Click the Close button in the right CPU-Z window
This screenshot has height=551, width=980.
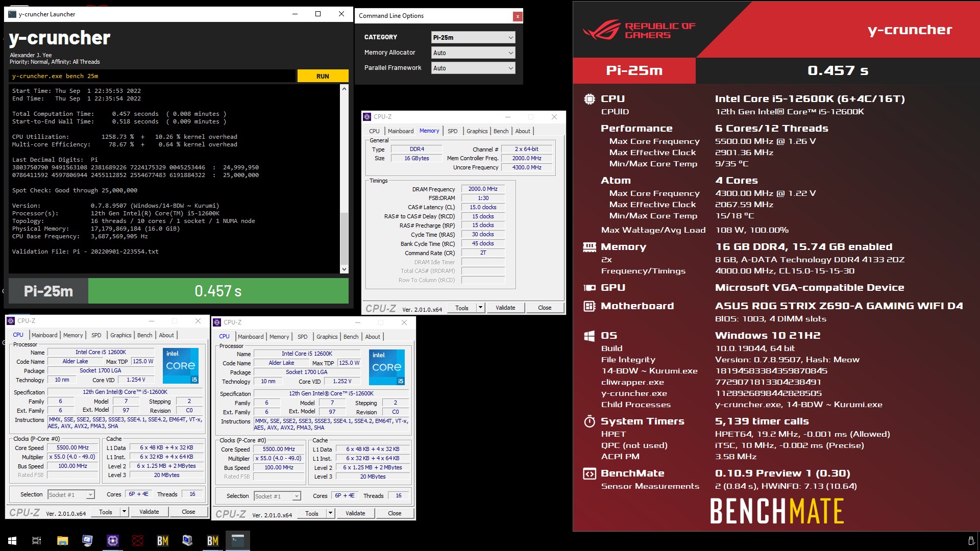395,513
